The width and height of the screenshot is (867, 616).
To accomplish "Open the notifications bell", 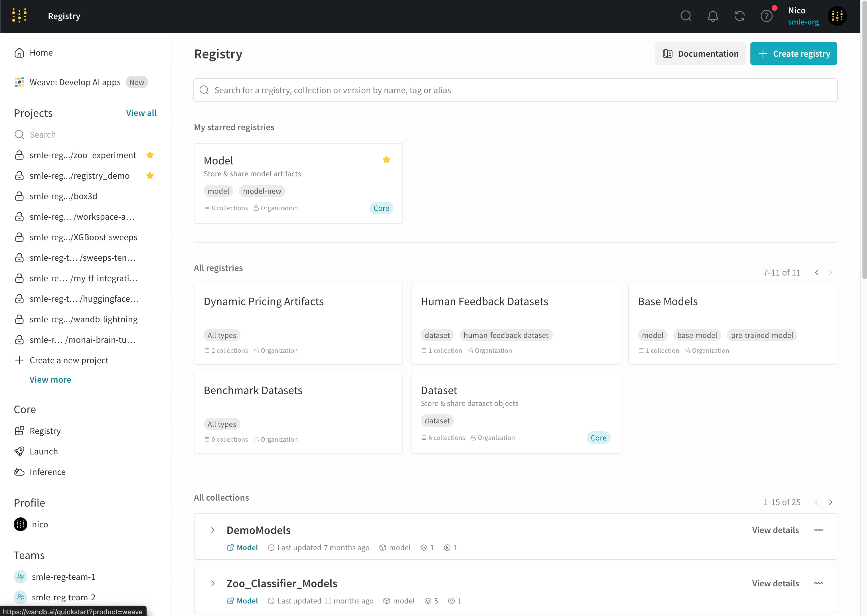I will click(712, 16).
